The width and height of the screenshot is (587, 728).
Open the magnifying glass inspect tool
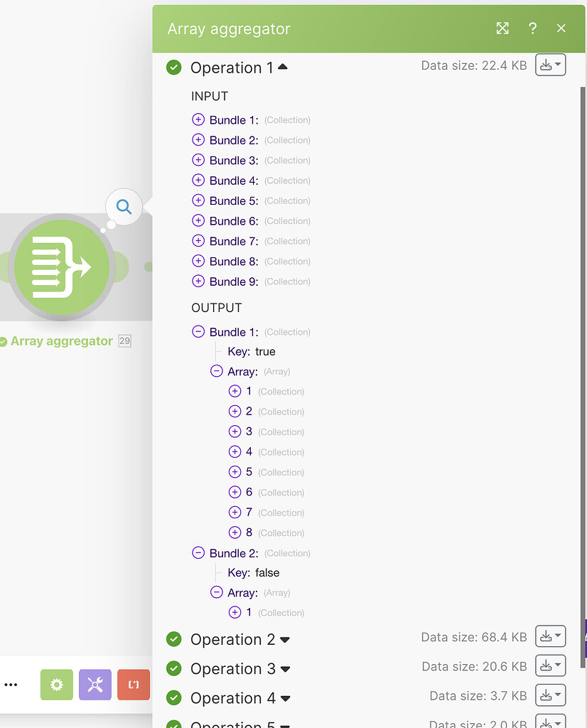click(123, 207)
